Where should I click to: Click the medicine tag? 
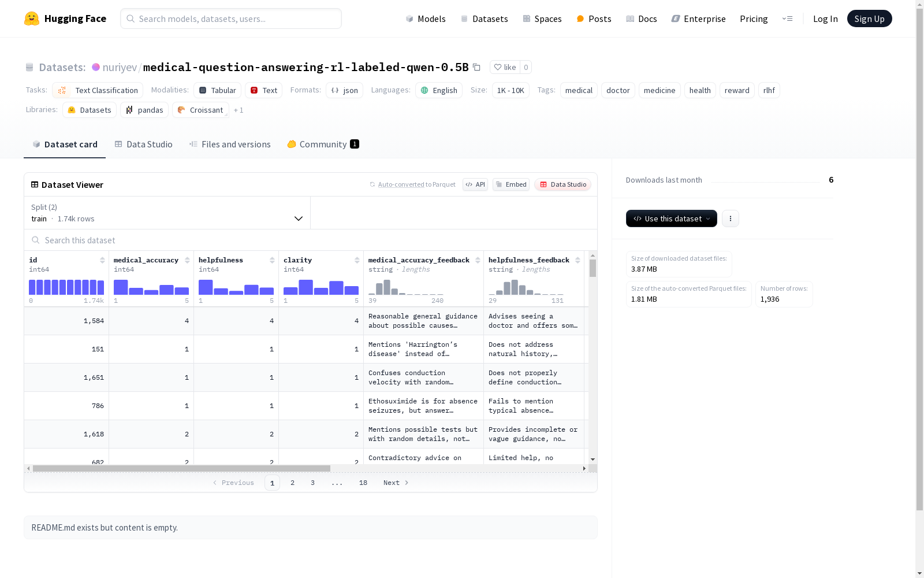pos(660,90)
